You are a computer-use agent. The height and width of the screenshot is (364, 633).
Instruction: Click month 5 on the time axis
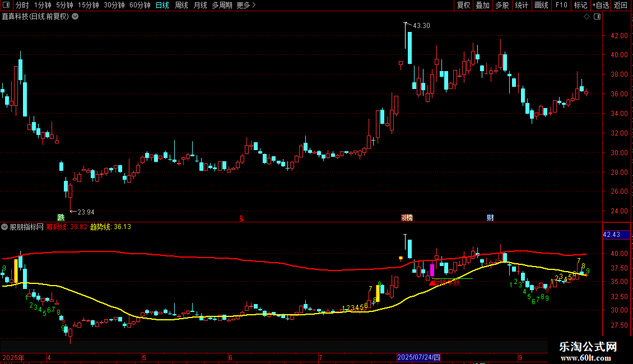click(x=144, y=357)
